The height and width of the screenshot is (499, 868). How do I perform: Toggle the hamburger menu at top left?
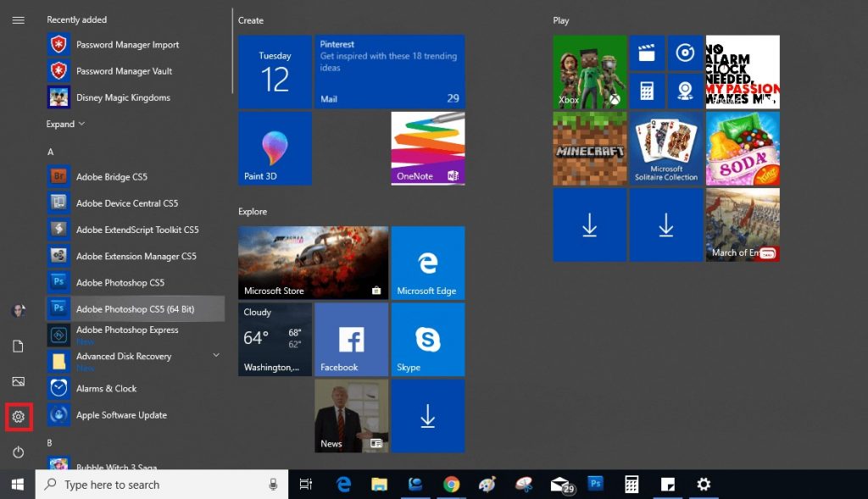(x=19, y=20)
